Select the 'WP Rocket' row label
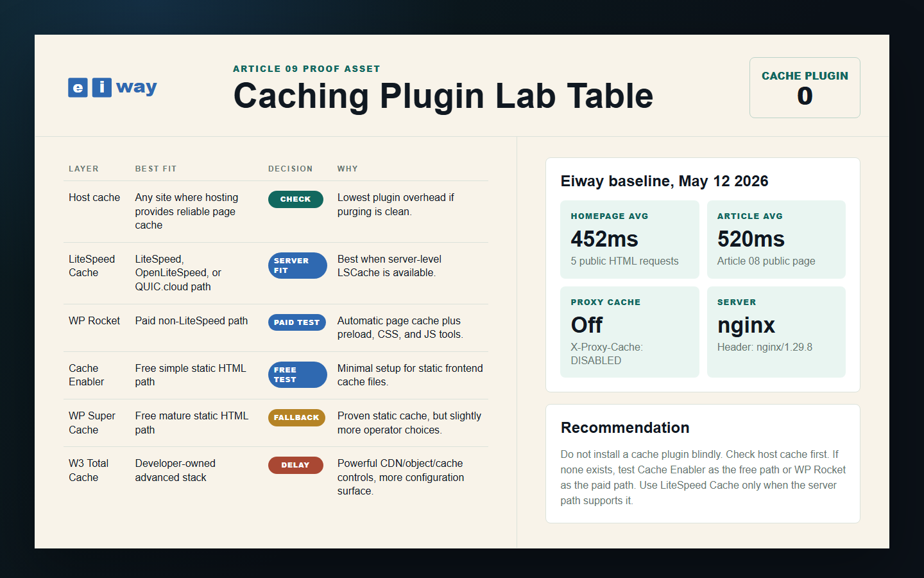Viewport: 924px width, 578px height. pos(94,321)
